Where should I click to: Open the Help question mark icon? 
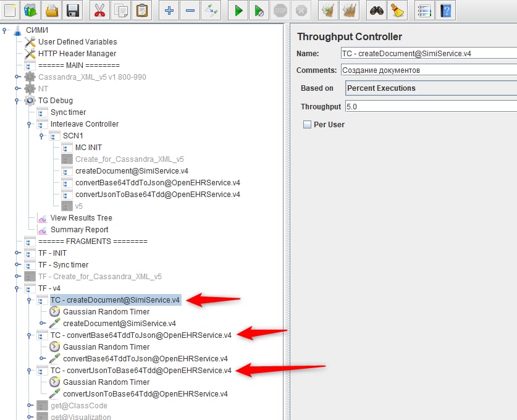pyautogui.click(x=446, y=10)
